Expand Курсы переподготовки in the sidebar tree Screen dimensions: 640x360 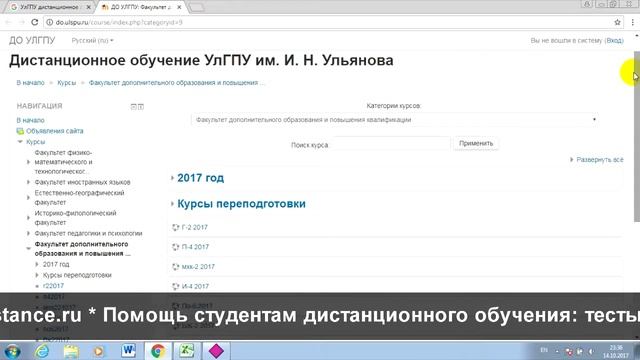37,275
